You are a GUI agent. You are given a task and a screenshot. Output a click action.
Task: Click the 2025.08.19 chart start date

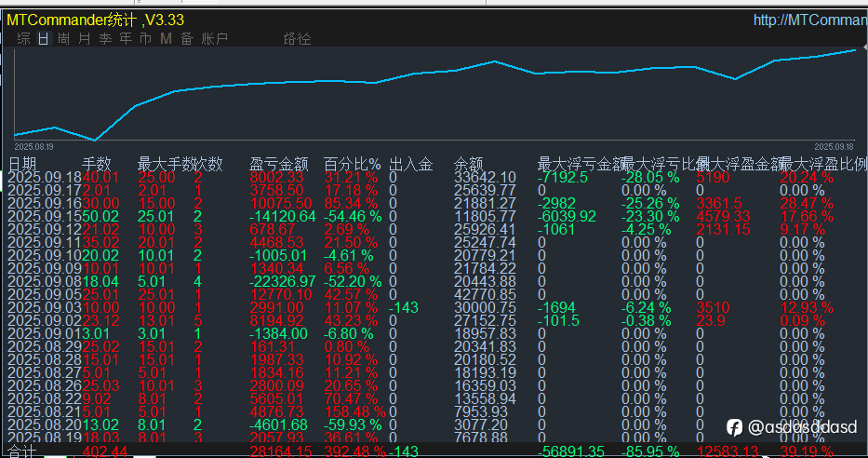tap(33, 147)
